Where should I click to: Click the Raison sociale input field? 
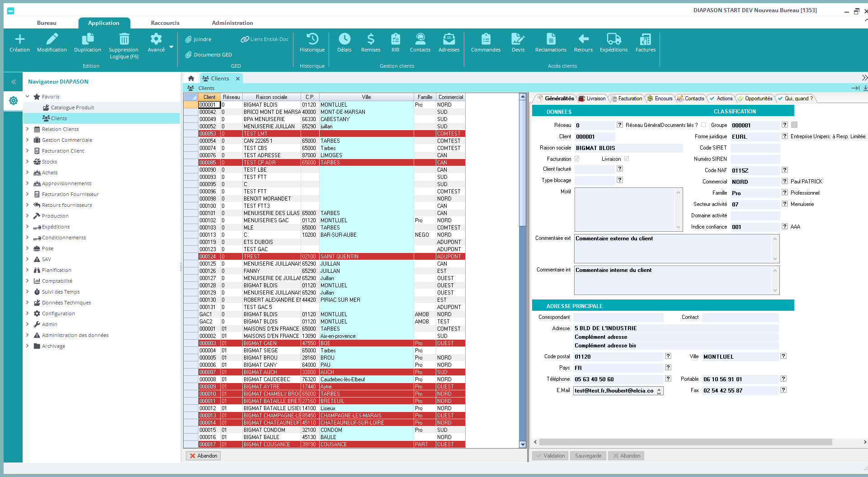tap(628, 148)
